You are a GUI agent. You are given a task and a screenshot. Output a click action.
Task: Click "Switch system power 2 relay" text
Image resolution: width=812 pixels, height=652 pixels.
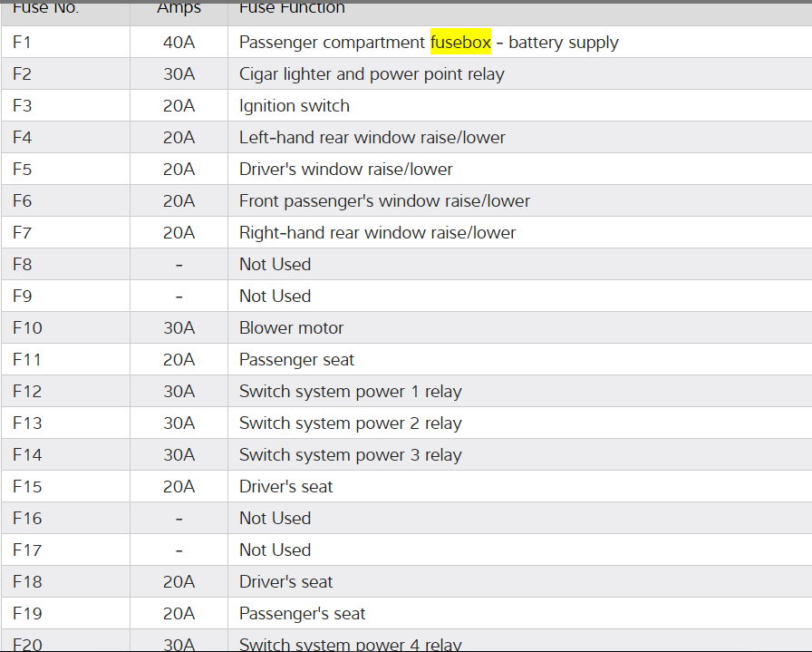[350, 423]
